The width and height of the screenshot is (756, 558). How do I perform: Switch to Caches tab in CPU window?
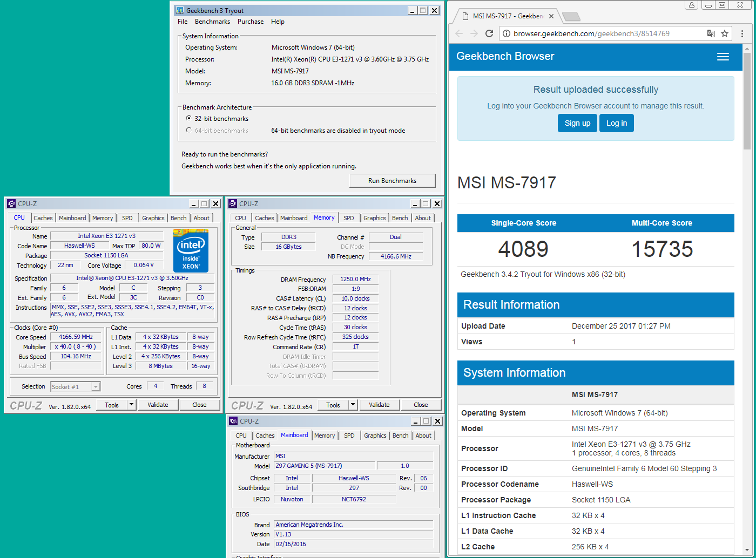(43, 218)
